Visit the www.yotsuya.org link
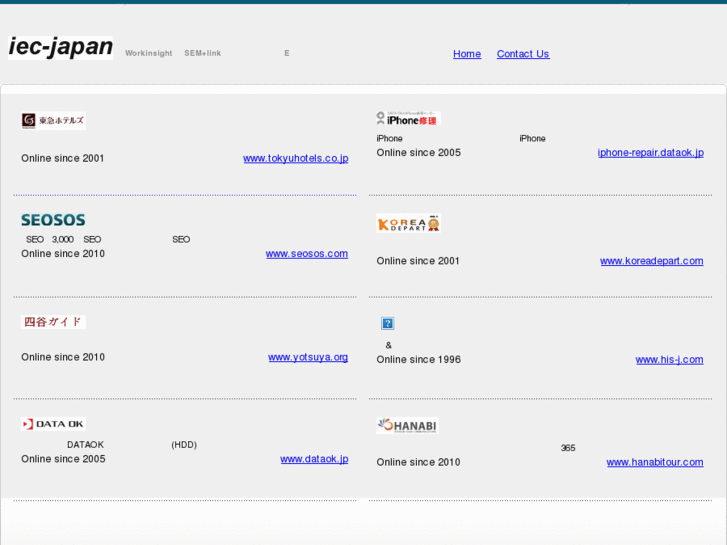 pos(308,357)
